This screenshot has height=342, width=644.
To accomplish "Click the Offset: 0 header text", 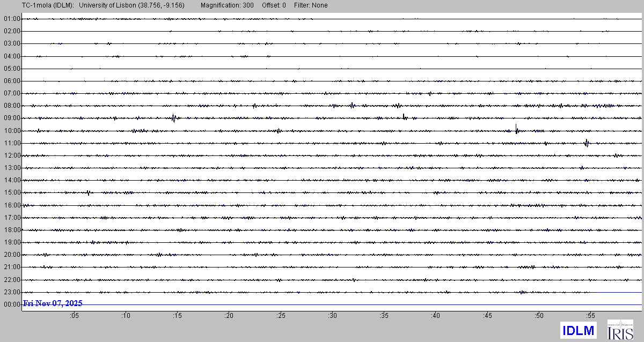I will tap(274, 5).
